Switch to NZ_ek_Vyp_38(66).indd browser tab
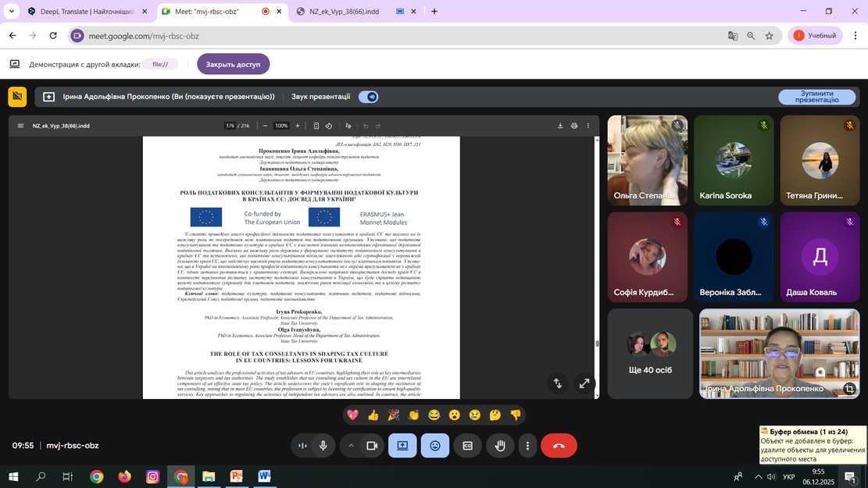The width and height of the screenshot is (868, 488). pyautogui.click(x=344, y=12)
